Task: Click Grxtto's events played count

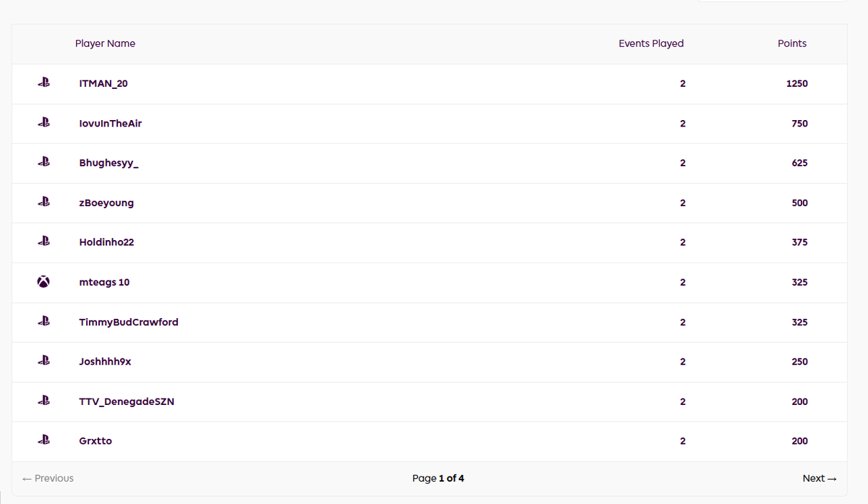Action: pyautogui.click(x=683, y=441)
